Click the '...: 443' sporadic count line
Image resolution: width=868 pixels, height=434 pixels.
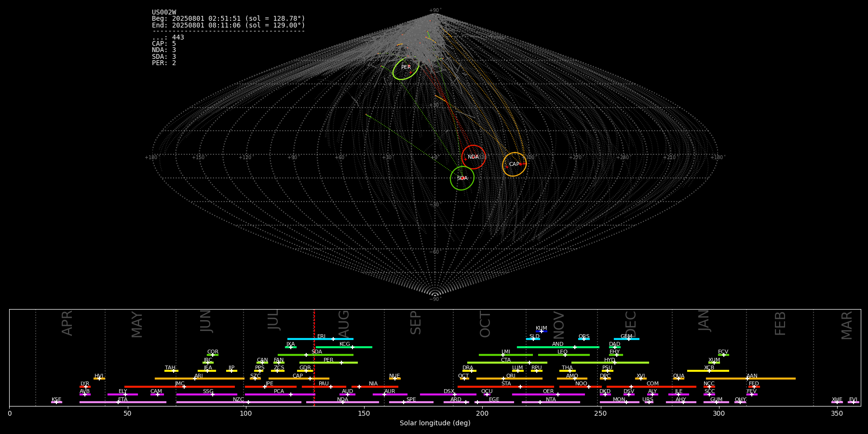pos(168,38)
